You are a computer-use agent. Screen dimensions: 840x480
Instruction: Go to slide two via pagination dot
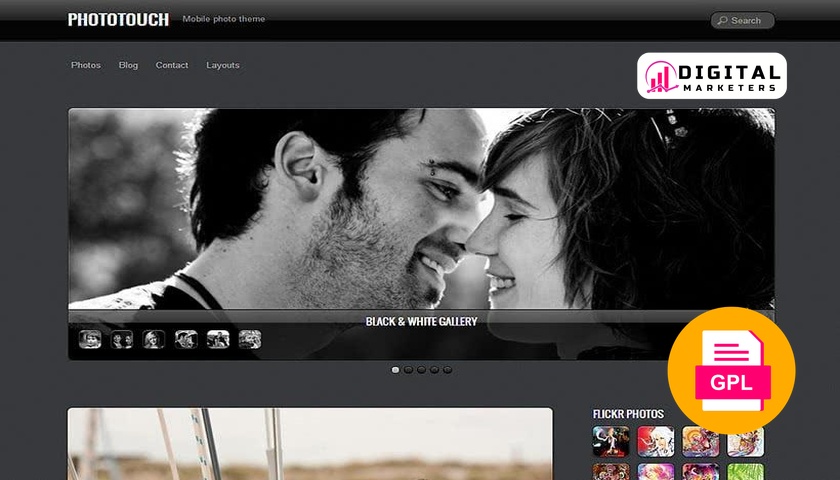[x=408, y=370]
